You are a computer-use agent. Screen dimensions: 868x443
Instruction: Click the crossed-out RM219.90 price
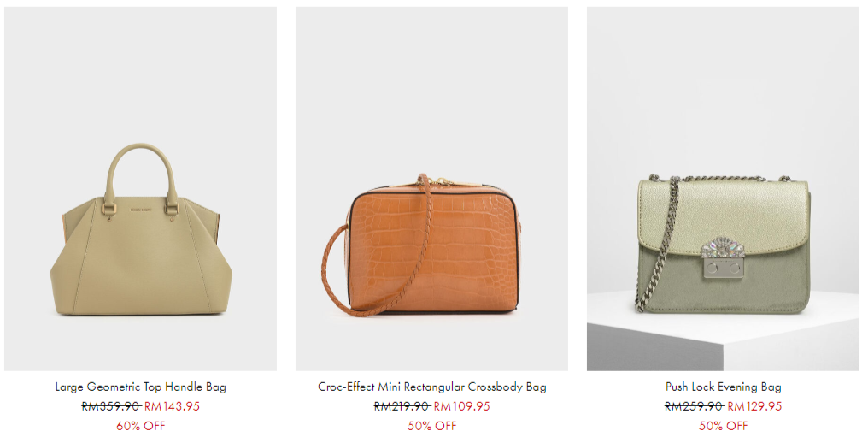402,406
